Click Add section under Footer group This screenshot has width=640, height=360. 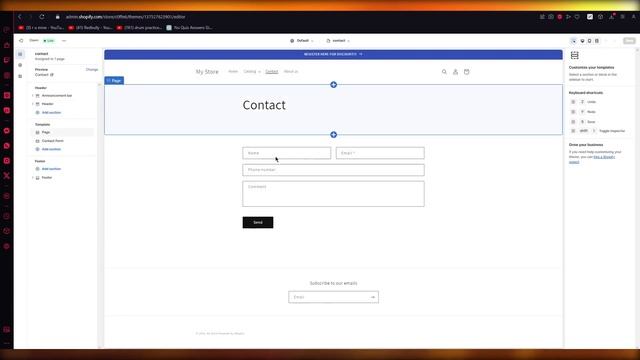coord(51,169)
